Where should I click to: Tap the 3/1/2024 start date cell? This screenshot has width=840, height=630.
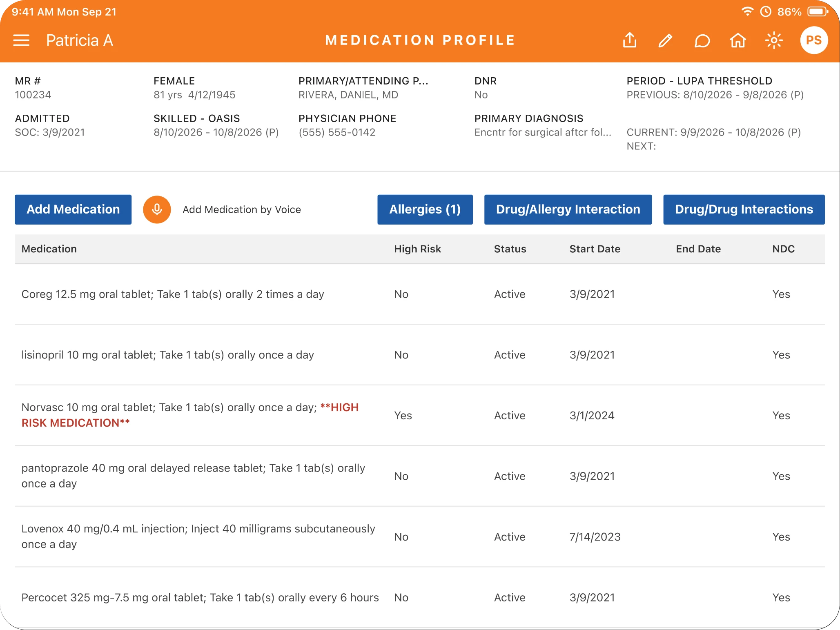point(592,415)
